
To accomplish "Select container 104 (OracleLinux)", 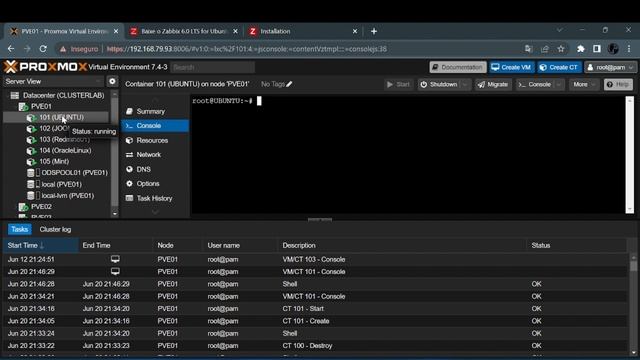I will 65,151.
